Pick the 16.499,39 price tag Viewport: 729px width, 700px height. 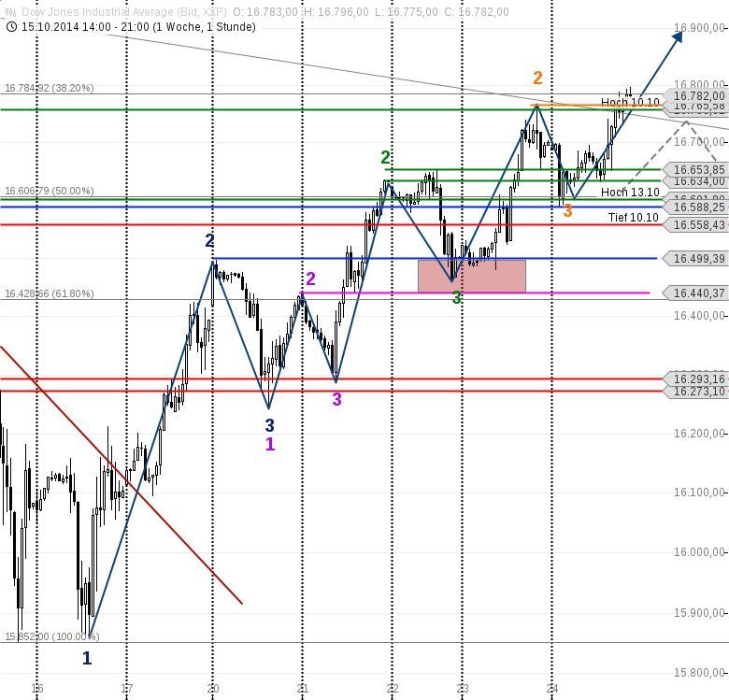(x=697, y=258)
